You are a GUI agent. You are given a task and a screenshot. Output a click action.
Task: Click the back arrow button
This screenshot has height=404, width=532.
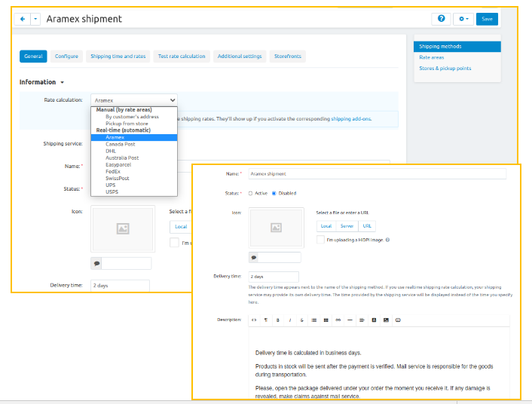23,19
